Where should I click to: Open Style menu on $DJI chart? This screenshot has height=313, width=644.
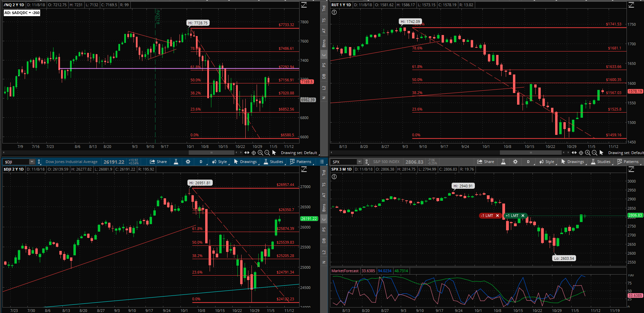coord(220,162)
